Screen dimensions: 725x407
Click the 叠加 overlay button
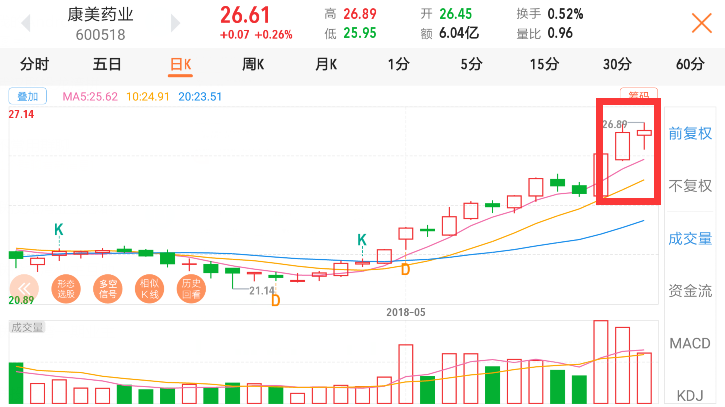27,96
